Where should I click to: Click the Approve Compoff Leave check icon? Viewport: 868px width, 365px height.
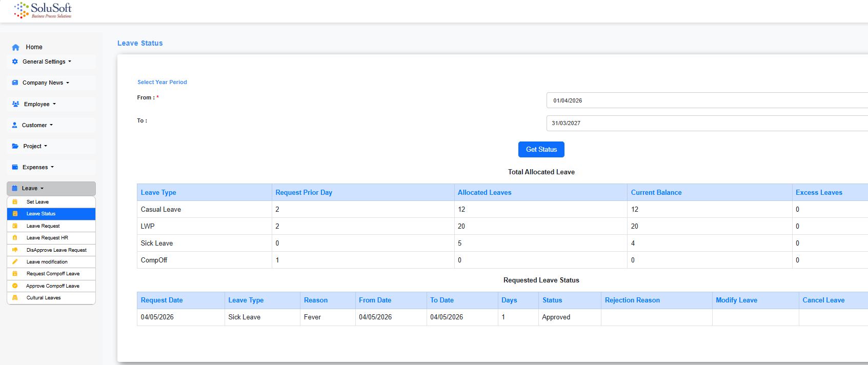pyautogui.click(x=15, y=286)
